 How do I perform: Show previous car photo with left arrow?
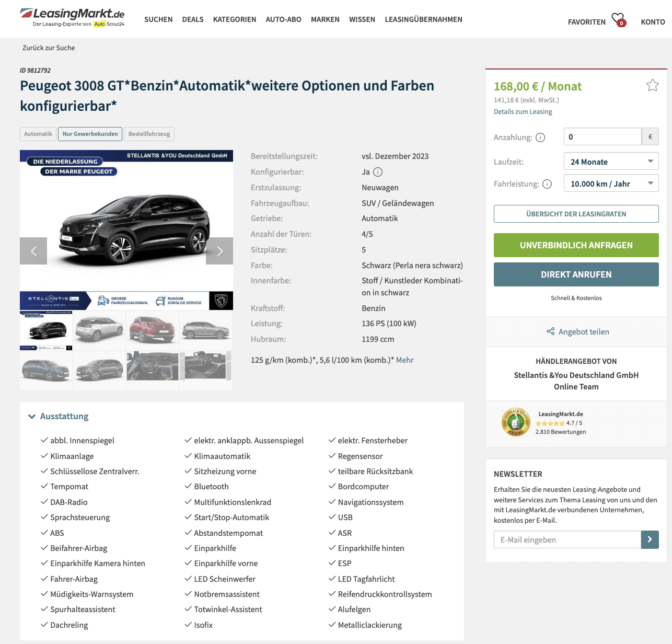[x=33, y=251]
